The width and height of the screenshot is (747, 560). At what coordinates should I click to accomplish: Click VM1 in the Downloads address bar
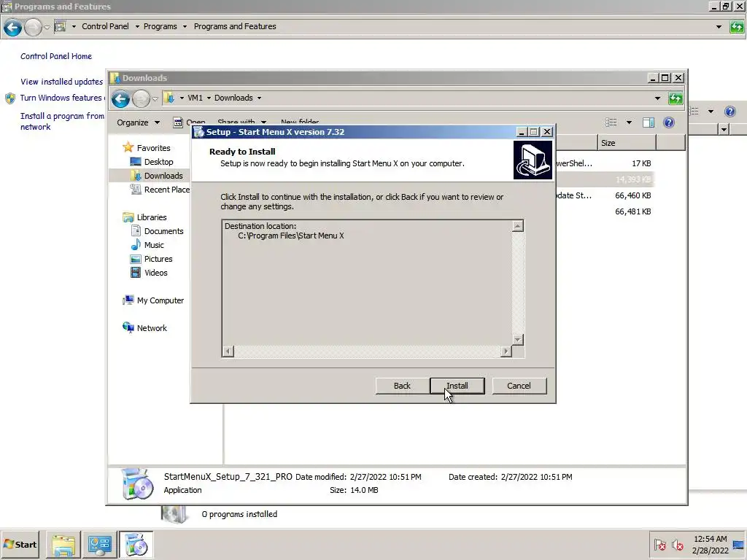[x=195, y=98]
